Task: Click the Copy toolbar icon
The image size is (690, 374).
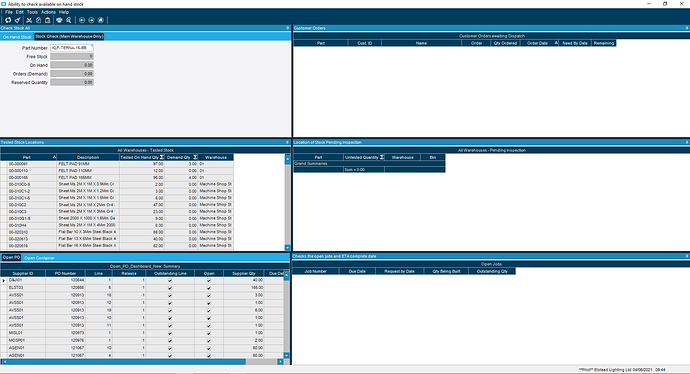Action: (x=38, y=20)
